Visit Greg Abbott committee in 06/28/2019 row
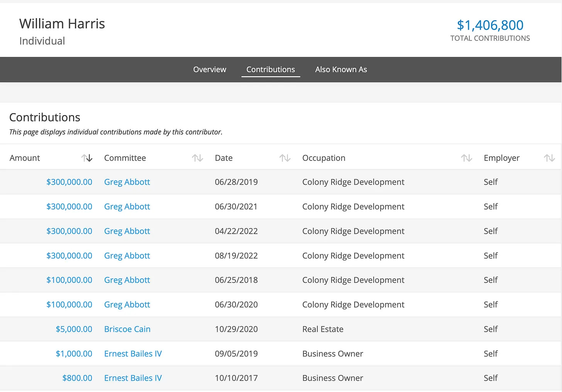This screenshot has width=562, height=392. click(x=127, y=182)
